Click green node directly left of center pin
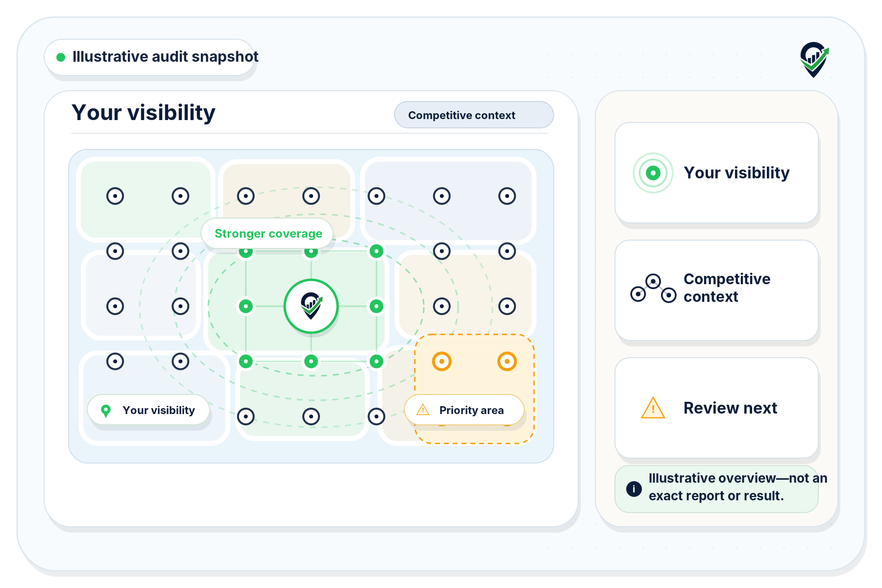 click(x=245, y=306)
